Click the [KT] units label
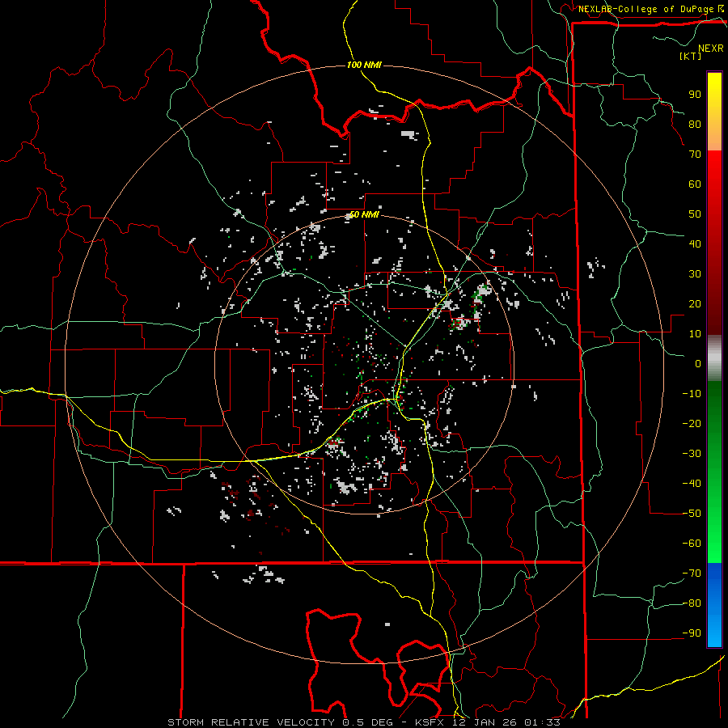728x728 pixels. pos(691,56)
